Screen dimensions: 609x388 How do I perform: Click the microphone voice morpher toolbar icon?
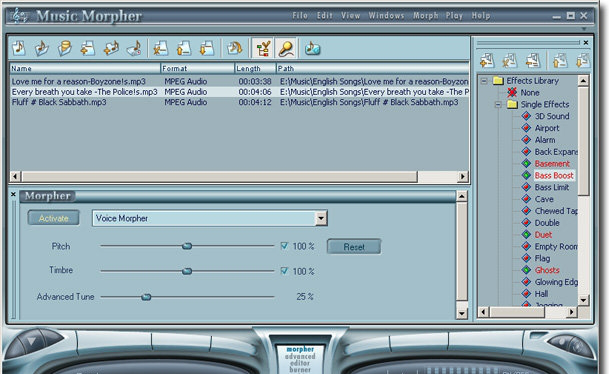tap(286, 49)
